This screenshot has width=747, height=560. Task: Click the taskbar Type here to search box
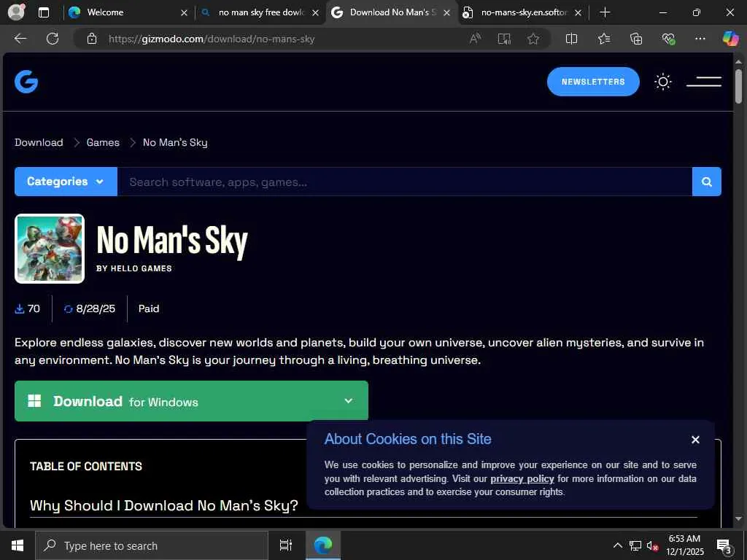152,545
